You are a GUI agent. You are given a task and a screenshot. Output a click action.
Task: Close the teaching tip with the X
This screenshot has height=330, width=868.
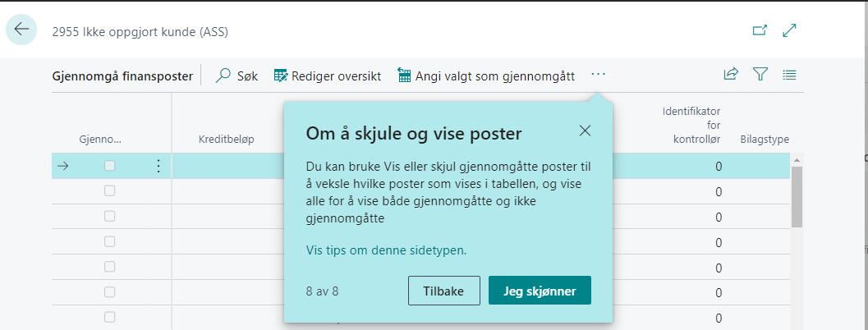pos(585,131)
